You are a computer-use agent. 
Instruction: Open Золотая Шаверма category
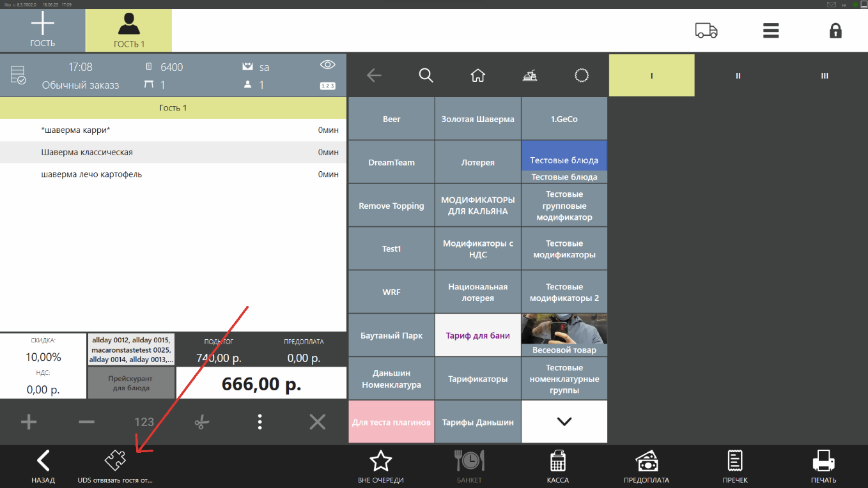click(x=477, y=119)
